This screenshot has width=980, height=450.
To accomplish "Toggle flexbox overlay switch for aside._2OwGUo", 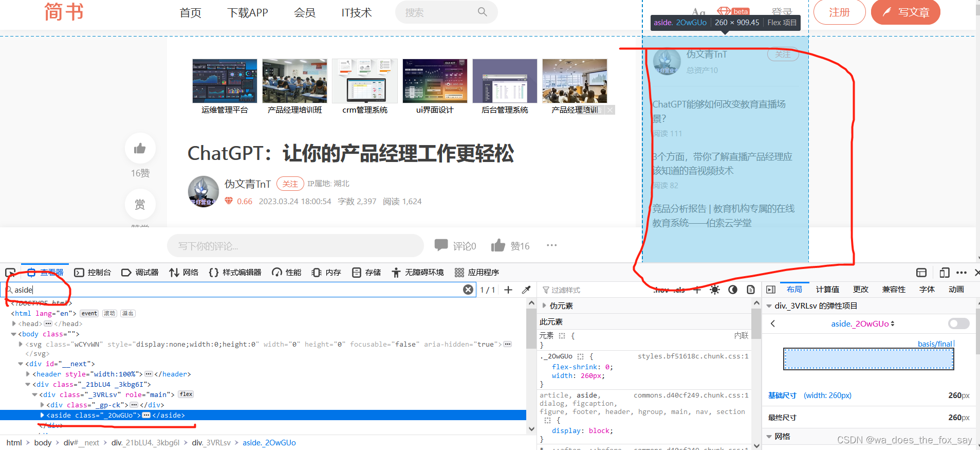I will pos(958,323).
